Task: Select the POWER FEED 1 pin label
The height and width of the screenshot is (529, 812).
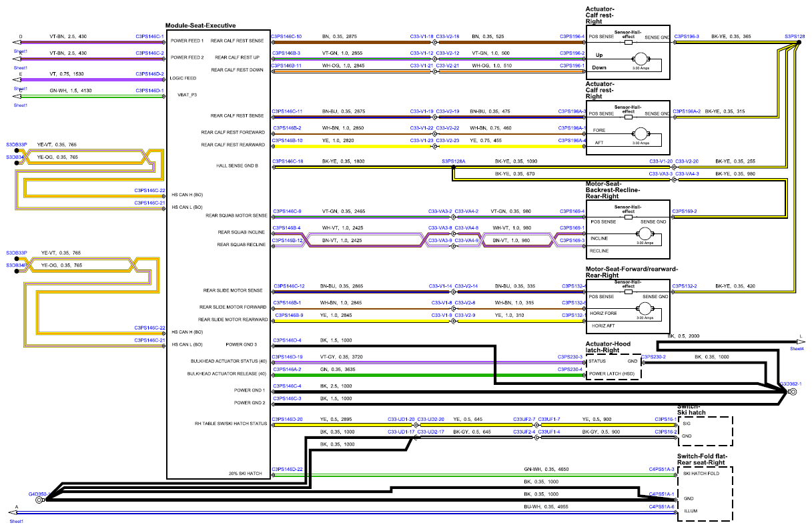Action: pos(187,41)
